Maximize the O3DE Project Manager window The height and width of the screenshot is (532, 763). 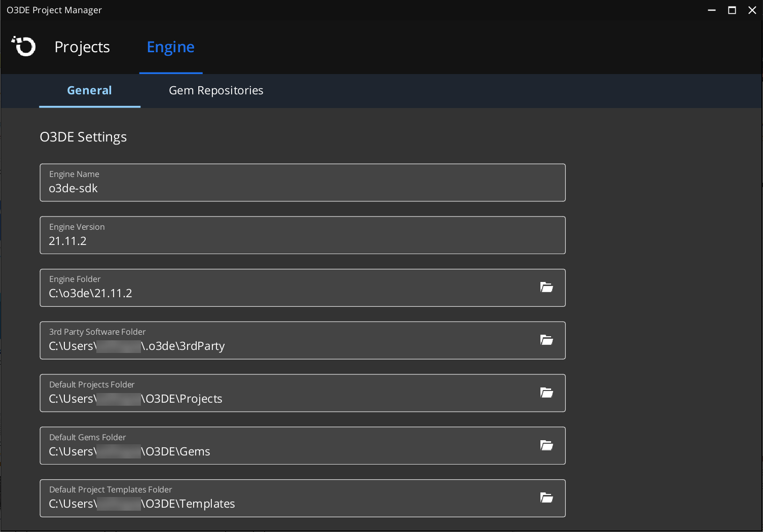click(x=732, y=10)
